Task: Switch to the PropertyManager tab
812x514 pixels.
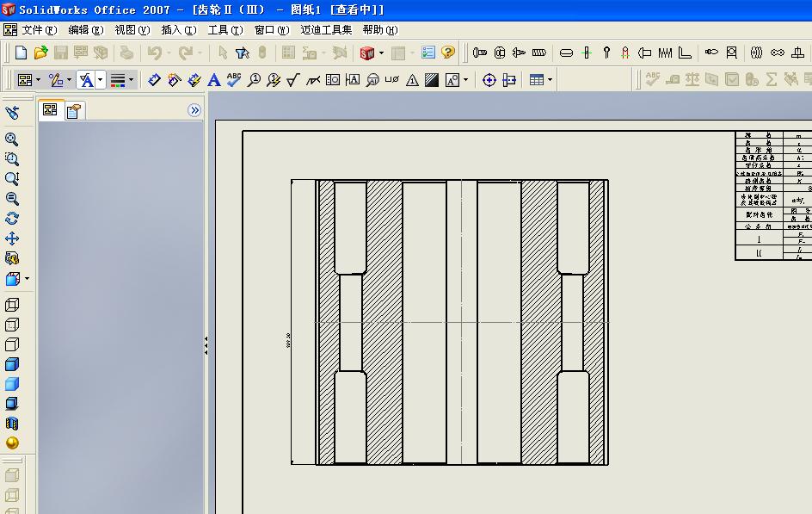Action: pos(74,111)
